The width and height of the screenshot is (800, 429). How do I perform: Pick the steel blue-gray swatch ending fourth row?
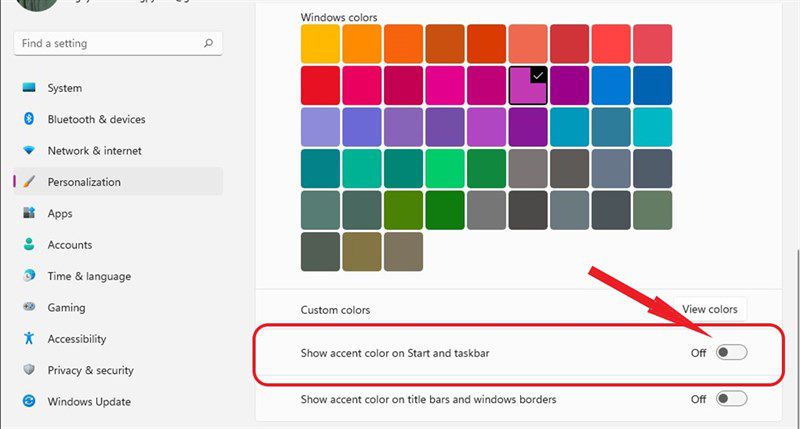(653, 168)
